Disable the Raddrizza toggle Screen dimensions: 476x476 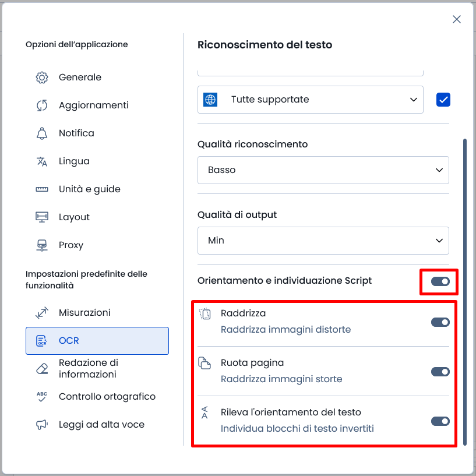click(x=440, y=322)
